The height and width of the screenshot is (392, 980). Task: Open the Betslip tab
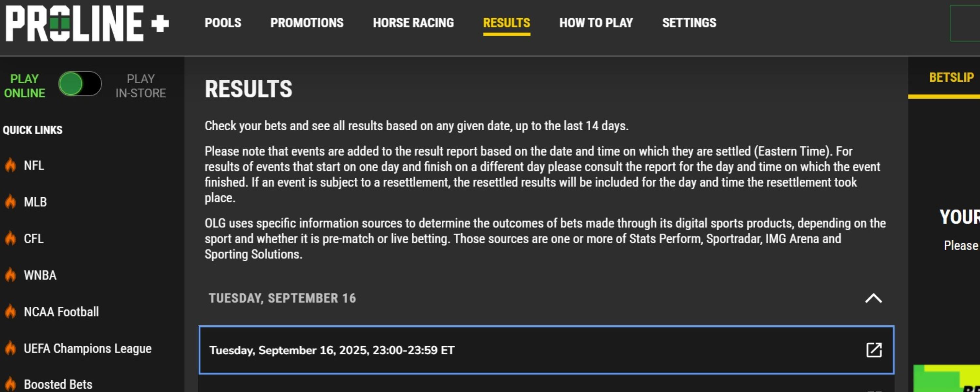951,78
